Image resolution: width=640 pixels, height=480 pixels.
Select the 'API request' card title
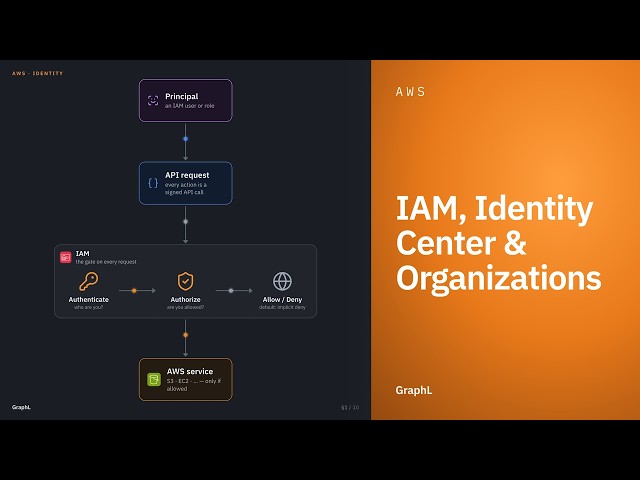(187, 175)
